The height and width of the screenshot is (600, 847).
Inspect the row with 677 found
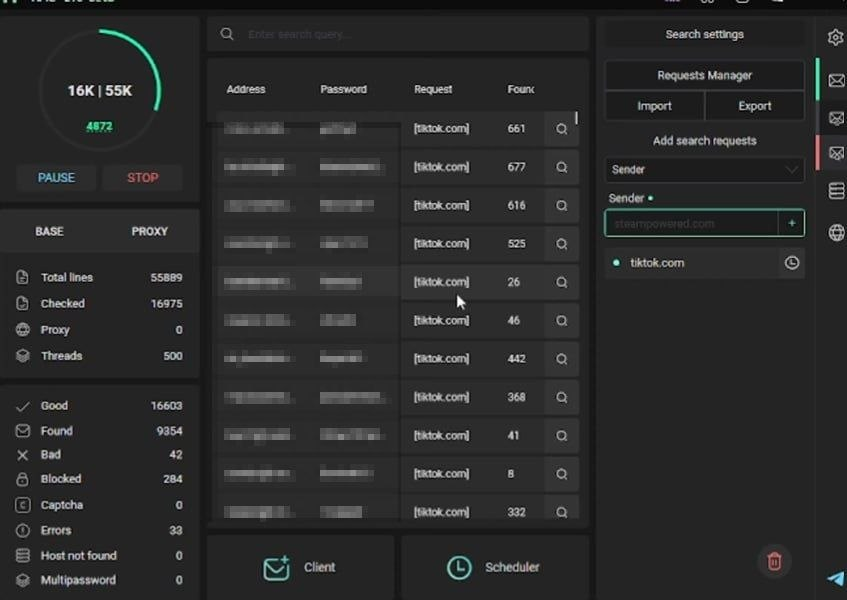point(561,167)
